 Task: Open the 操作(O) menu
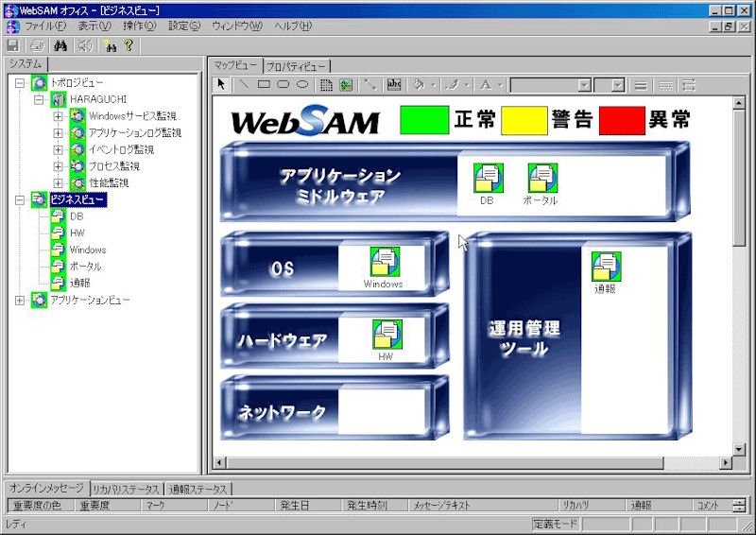[x=139, y=26]
